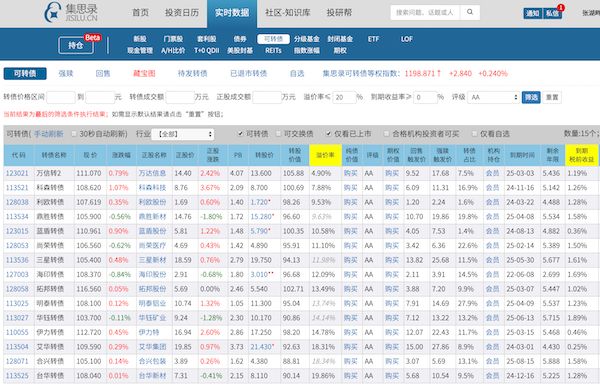Open the 评级 AA rating dropdown
This screenshot has width=600, height=388.
click(x=494, y=97)
